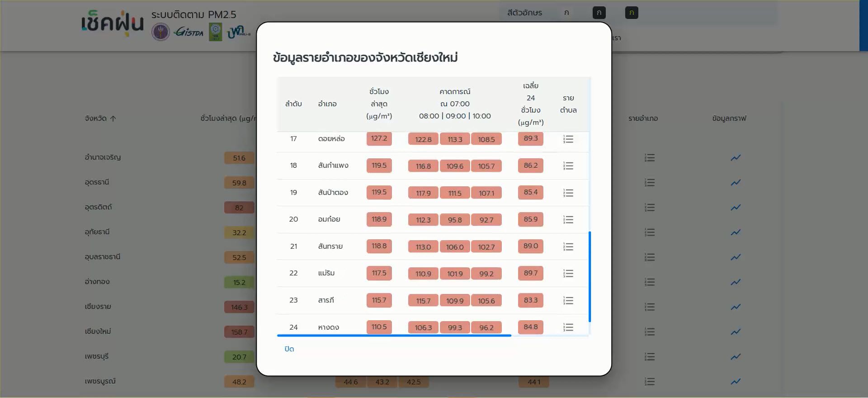This screenshot has height=398, width=868.
Task: Open sub-district list icon for อมก๋อย
Action: [568, 220]
